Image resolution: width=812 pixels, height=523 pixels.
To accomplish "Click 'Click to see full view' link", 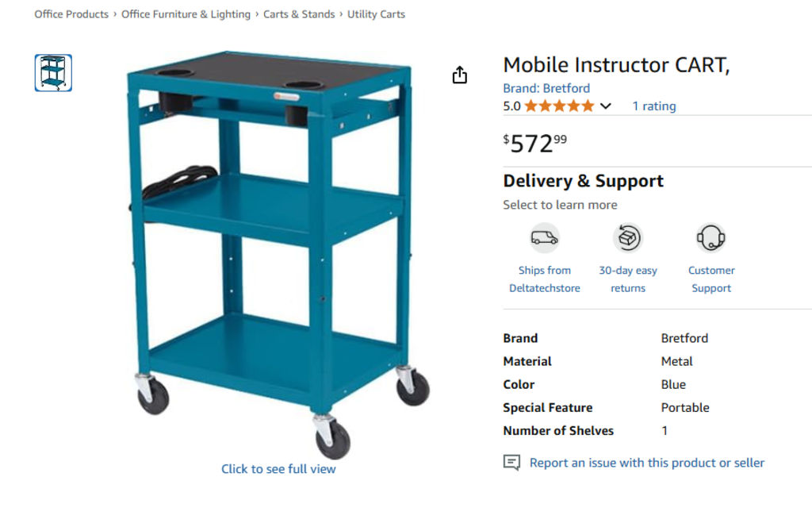I will (278, 469).
